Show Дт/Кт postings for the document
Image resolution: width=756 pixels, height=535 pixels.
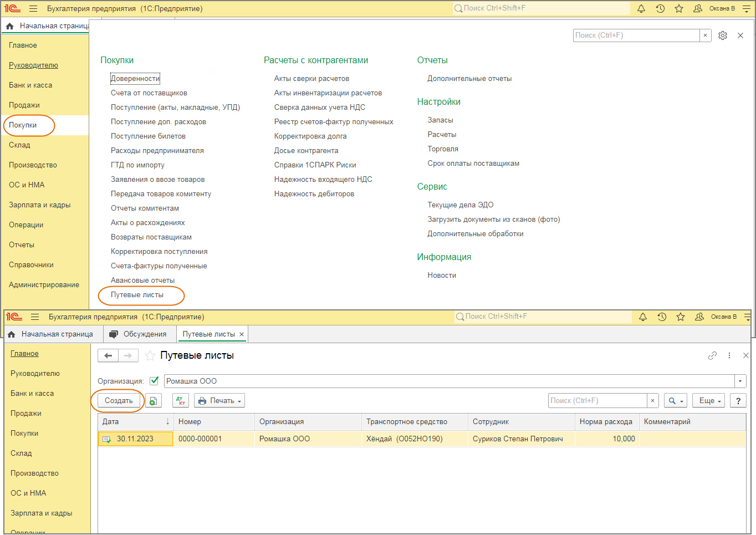click(x=181, y=401)
